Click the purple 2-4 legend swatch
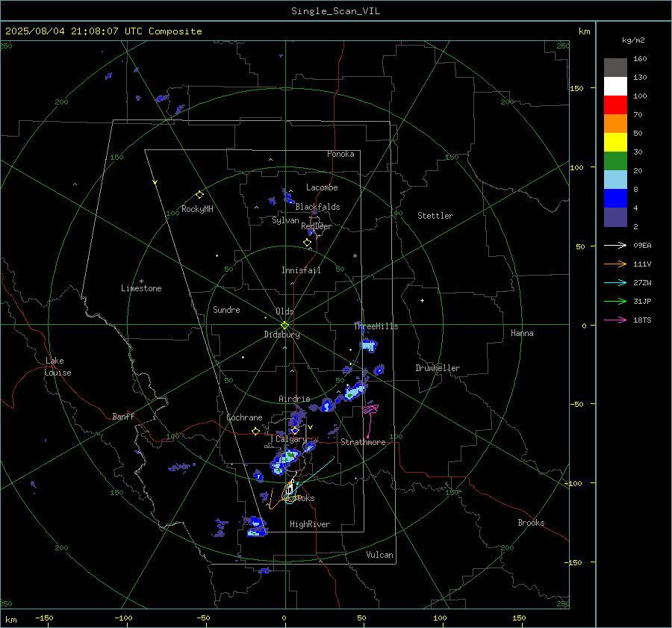Image resolution: width=672 pixels, height=628 pixels. pos(615,217)
